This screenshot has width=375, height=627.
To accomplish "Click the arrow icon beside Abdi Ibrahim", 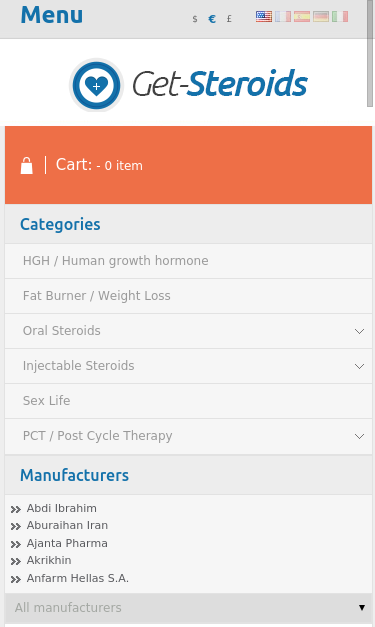I will click(x=16, y=509).
